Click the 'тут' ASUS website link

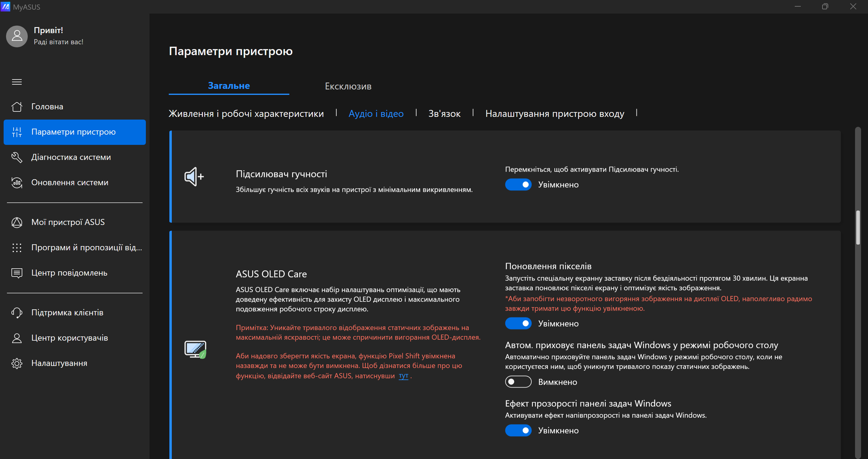click(403, 376)
